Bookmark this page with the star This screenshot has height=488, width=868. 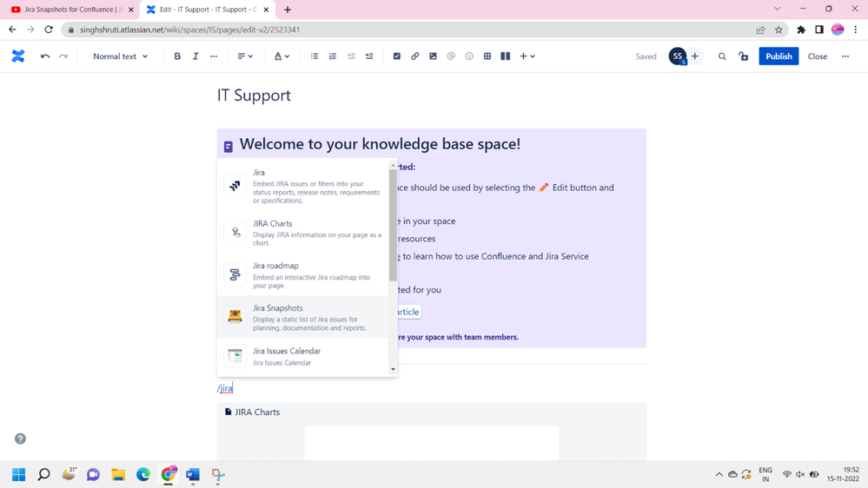tap(779, 30)
